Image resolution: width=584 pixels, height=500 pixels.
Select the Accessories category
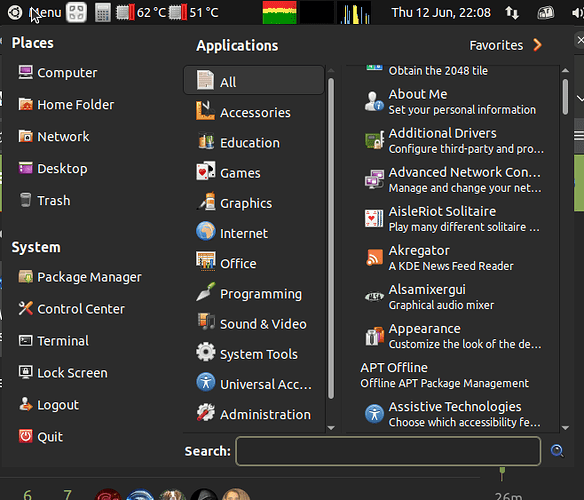(x=254, y=112)
